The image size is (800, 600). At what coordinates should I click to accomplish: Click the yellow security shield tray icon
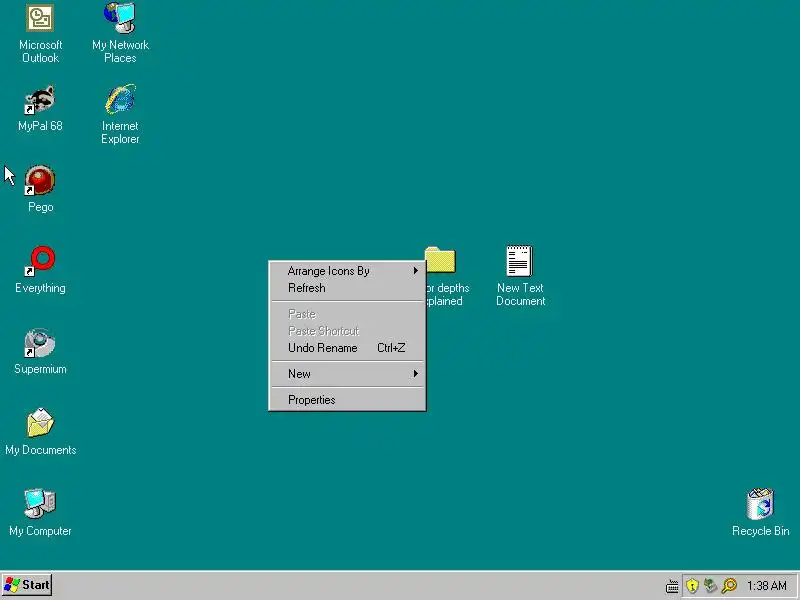[x=692, y=586]
